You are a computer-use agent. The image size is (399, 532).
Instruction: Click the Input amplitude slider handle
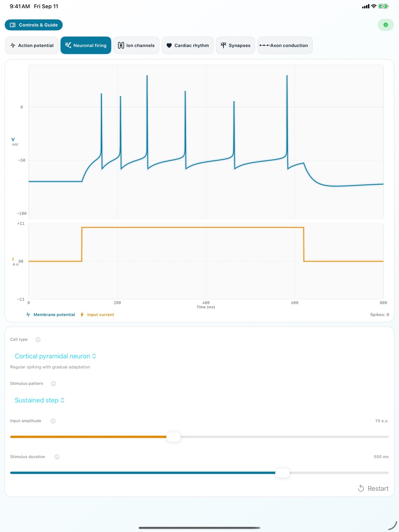(173, 437)
